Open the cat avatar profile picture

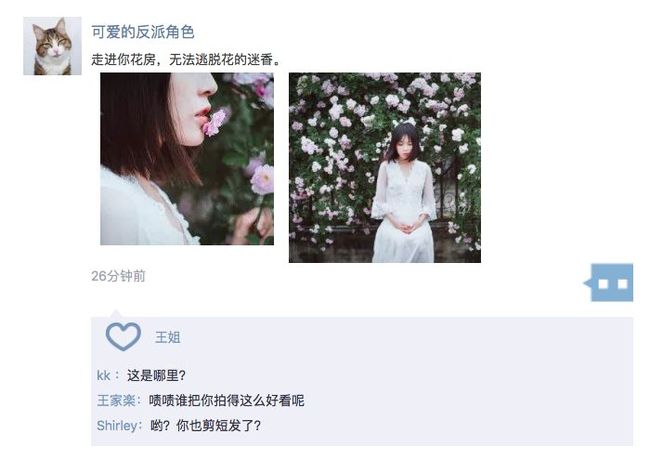52,46
